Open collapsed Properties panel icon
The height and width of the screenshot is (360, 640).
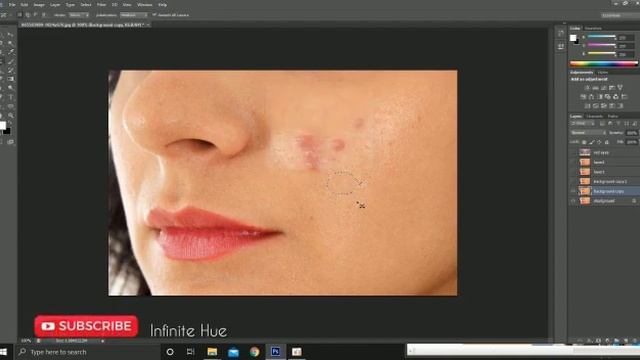[561, 47]
